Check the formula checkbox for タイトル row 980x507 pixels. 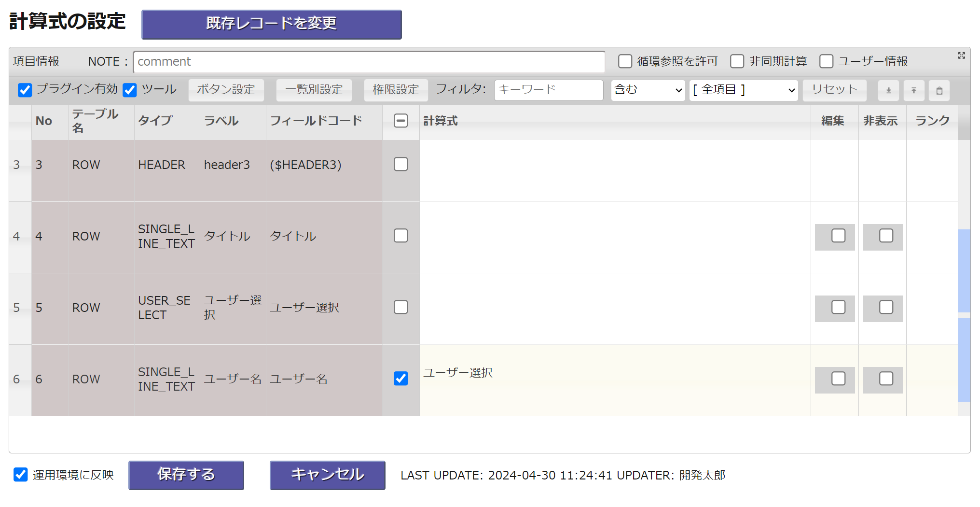coord(401,236)
